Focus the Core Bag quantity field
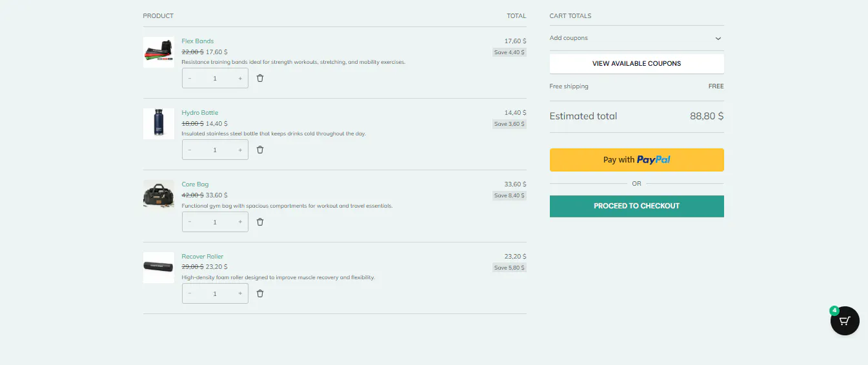 tap(215, 222)
